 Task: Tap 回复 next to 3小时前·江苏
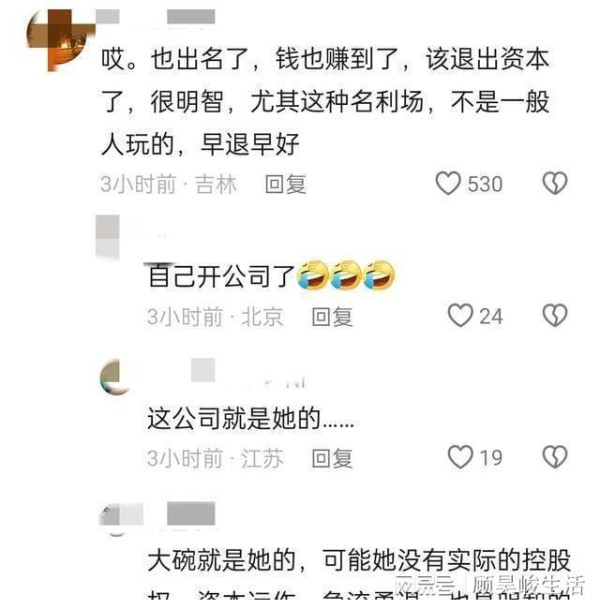click(332, 458)
